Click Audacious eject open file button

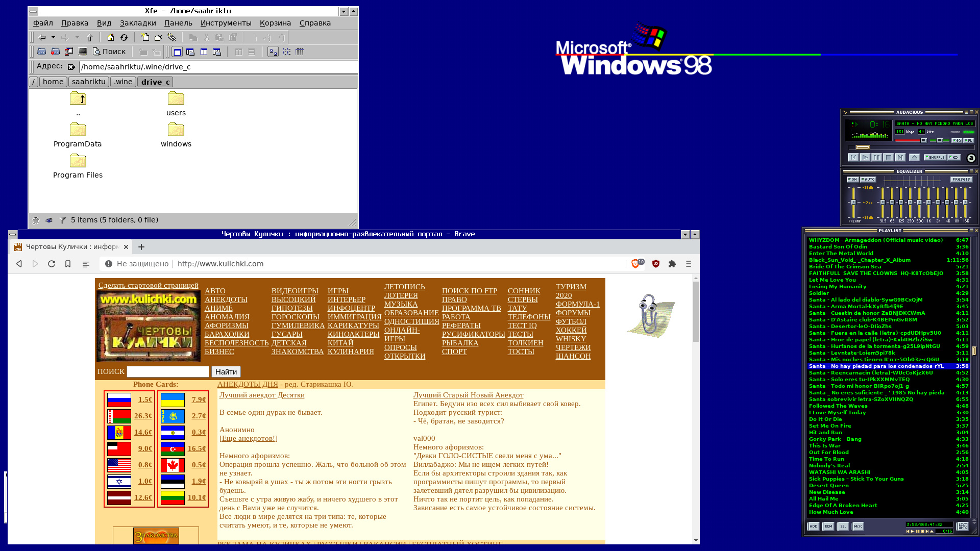point(915,158)
